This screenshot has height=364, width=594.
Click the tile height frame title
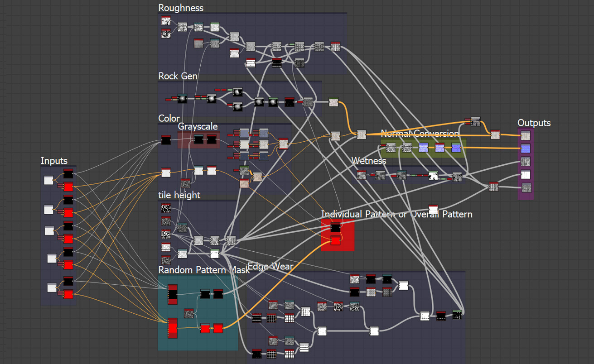179,195
